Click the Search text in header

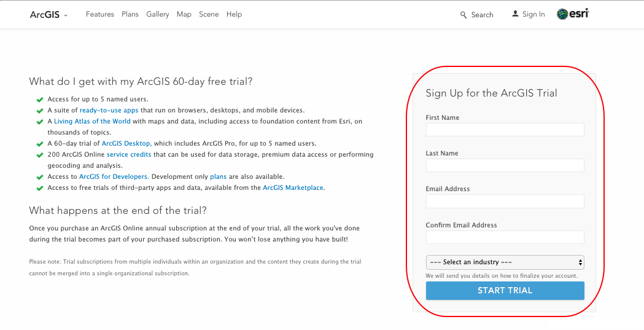tap(482, 15)
